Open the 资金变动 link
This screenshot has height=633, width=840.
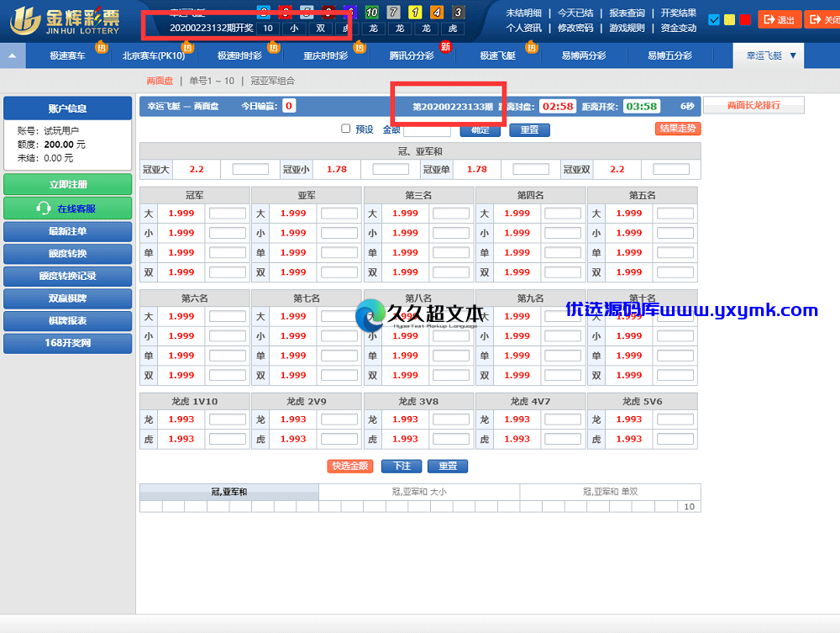coord(678,28)
